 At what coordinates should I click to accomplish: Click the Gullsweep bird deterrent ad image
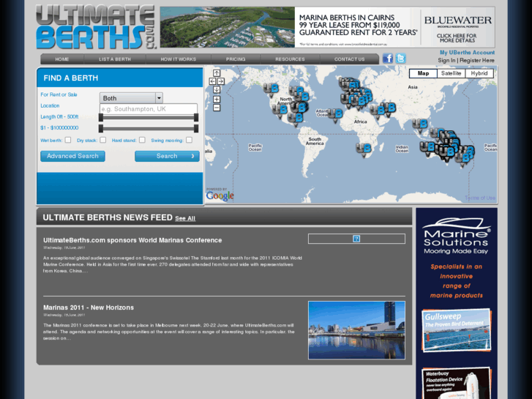pos(457,330)
